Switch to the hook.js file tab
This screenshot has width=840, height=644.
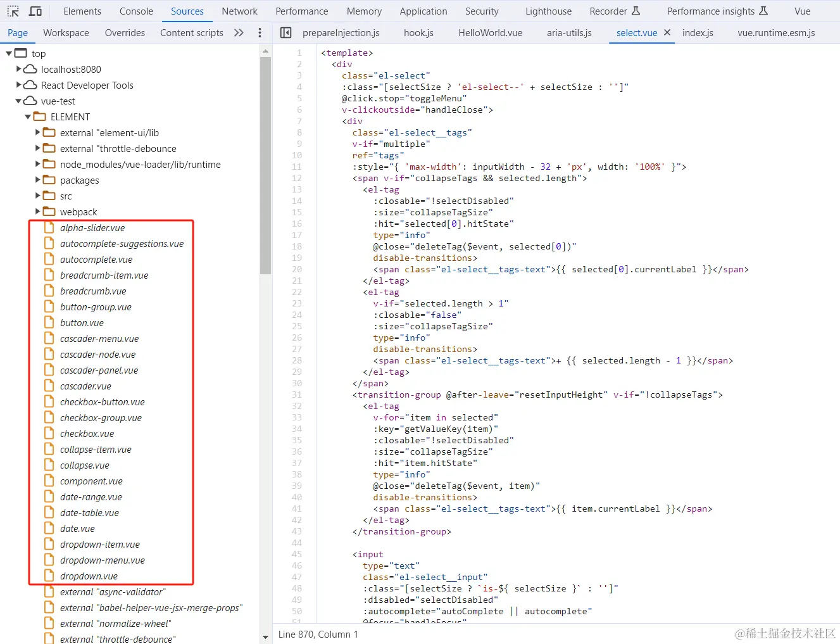point(419,33)
